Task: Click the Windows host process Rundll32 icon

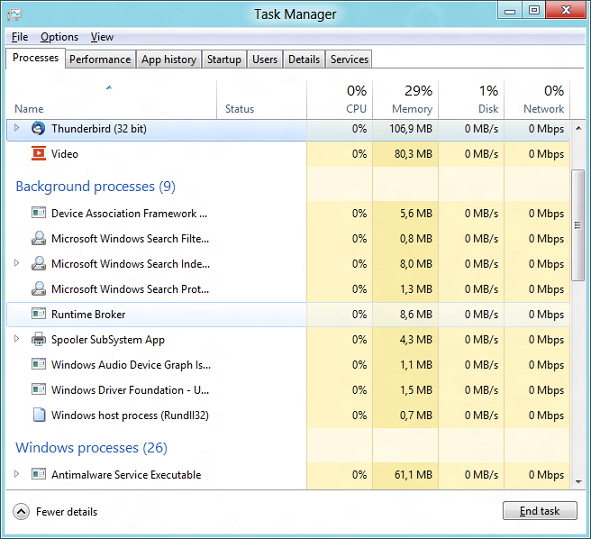Action: tap(39, 415)
